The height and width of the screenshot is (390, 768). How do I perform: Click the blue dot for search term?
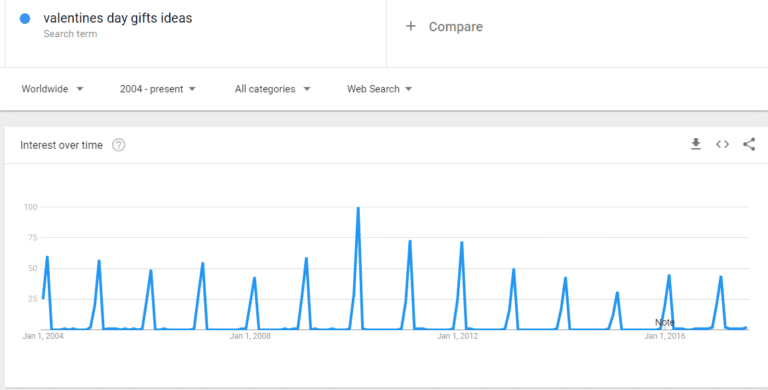(x=25, y=19)
